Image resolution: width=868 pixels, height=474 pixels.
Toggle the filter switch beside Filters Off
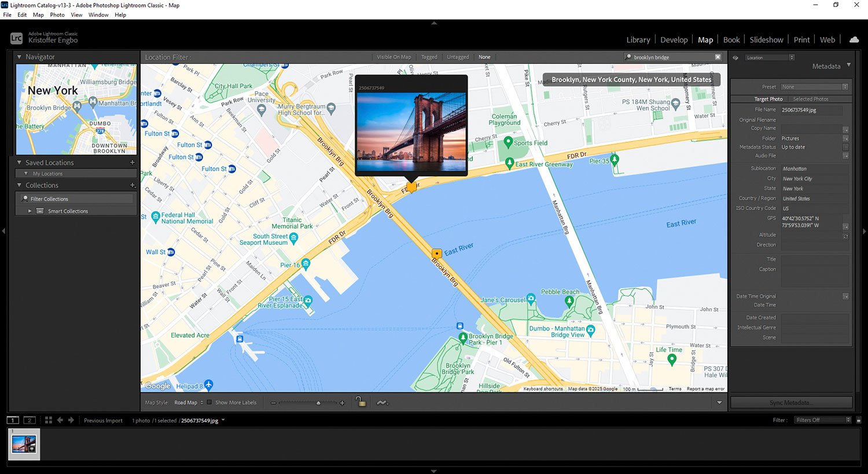pyautogui.click(x=859, y=420)
